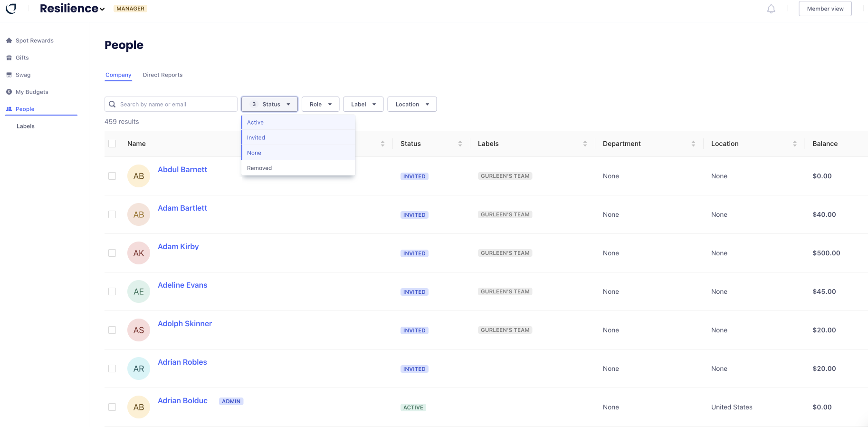
Task: Select Abdul Barnett's row checkbox
Action: (112, 176)
